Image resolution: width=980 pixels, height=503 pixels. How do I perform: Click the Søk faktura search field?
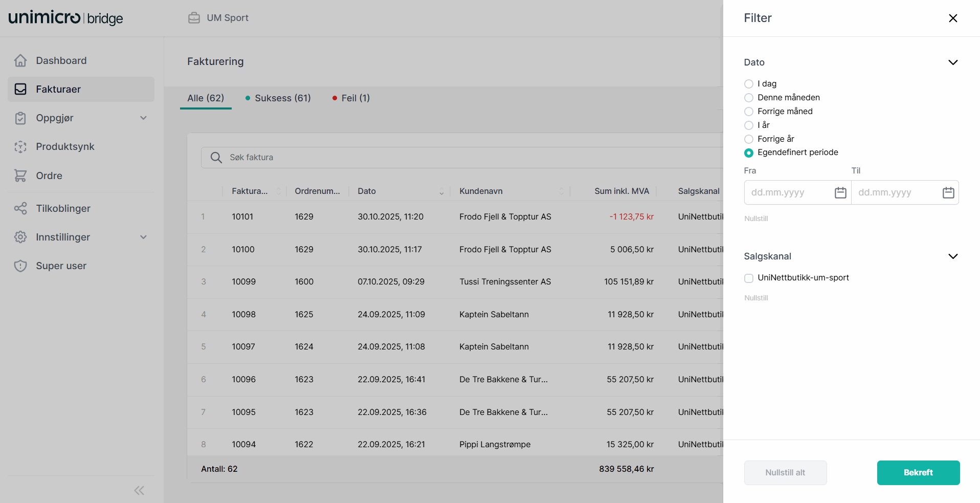pyautogui.click(x=460, y=158)
